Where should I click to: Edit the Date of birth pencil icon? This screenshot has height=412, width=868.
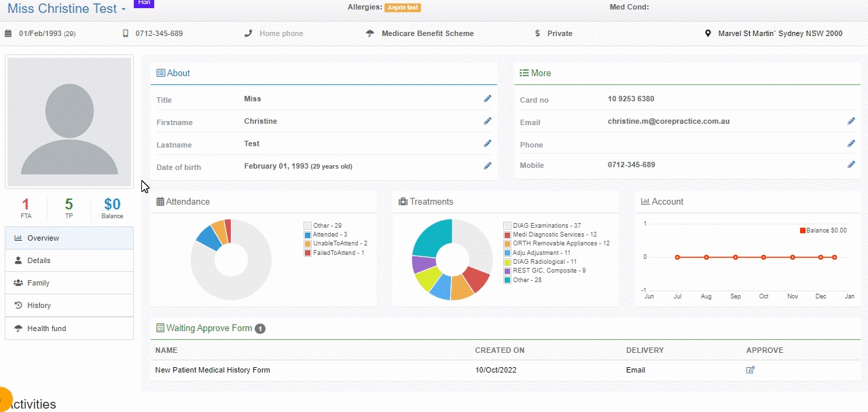click(487, 167)
